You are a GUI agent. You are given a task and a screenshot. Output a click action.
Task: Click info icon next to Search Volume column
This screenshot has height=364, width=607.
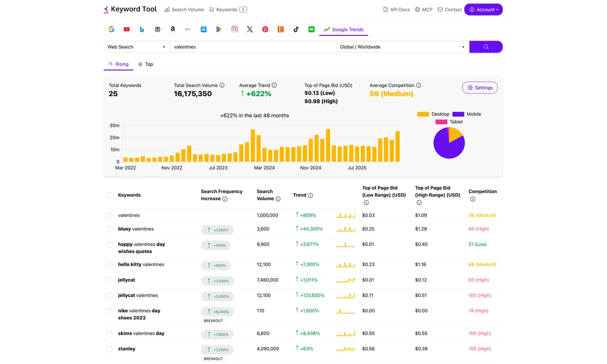click(278, 199)
